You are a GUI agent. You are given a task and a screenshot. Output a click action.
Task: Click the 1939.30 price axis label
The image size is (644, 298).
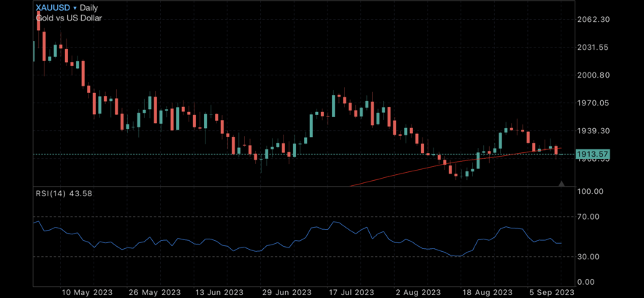[x=593, y=131]
